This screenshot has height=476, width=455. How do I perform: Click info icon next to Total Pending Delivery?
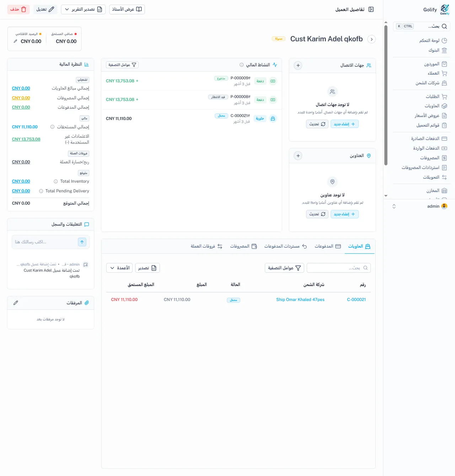click(41, 191)
